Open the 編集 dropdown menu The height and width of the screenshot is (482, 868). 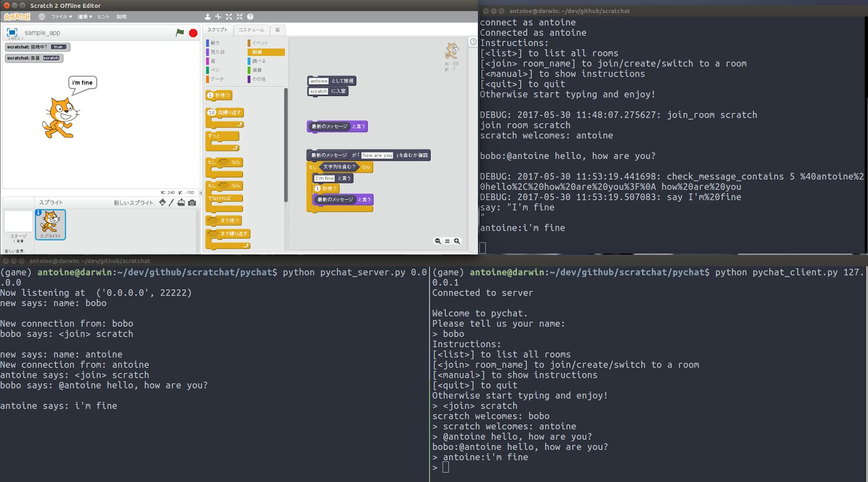(x=85, y=17)
